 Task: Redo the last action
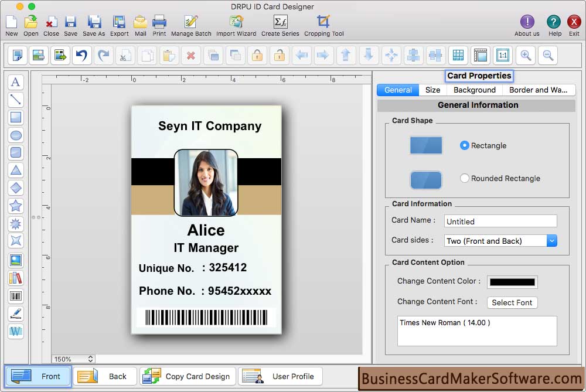(x=104, y=56)
